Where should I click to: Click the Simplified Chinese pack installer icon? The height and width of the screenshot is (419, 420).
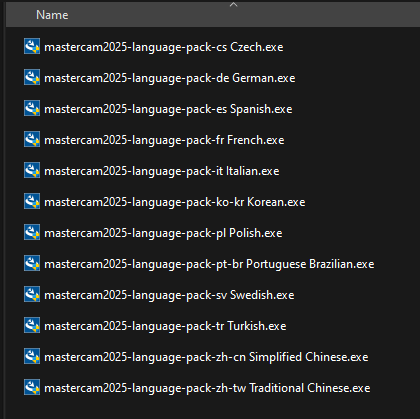(32, 356)
